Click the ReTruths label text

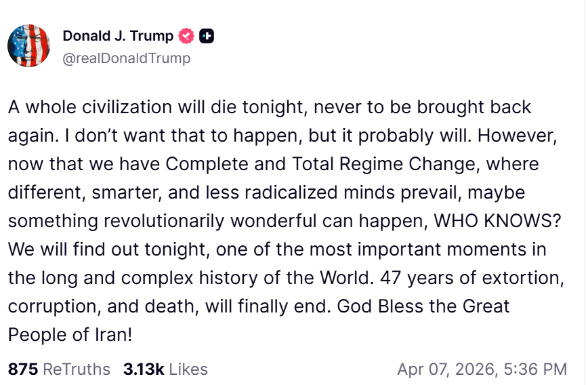pos(77,369)
